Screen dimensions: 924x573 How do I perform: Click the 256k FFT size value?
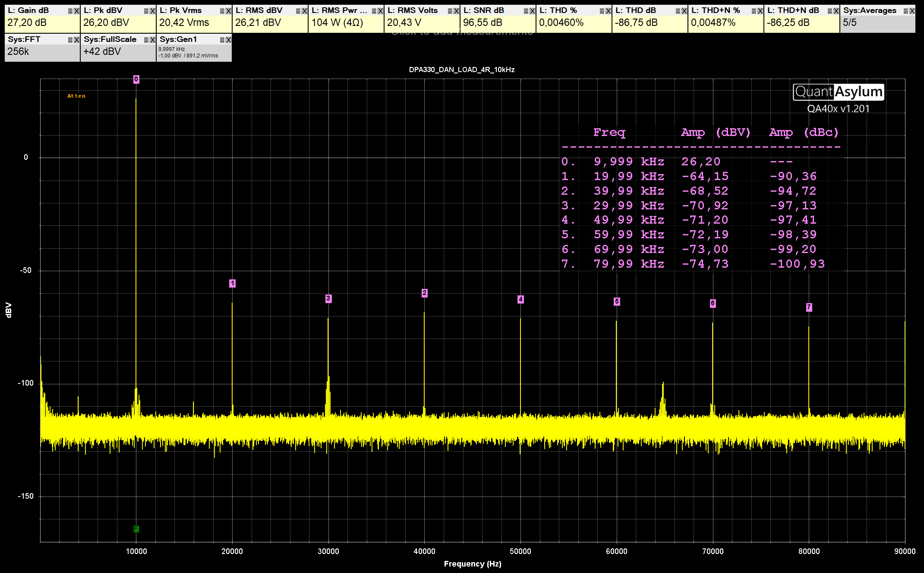(x=18, y=52)
